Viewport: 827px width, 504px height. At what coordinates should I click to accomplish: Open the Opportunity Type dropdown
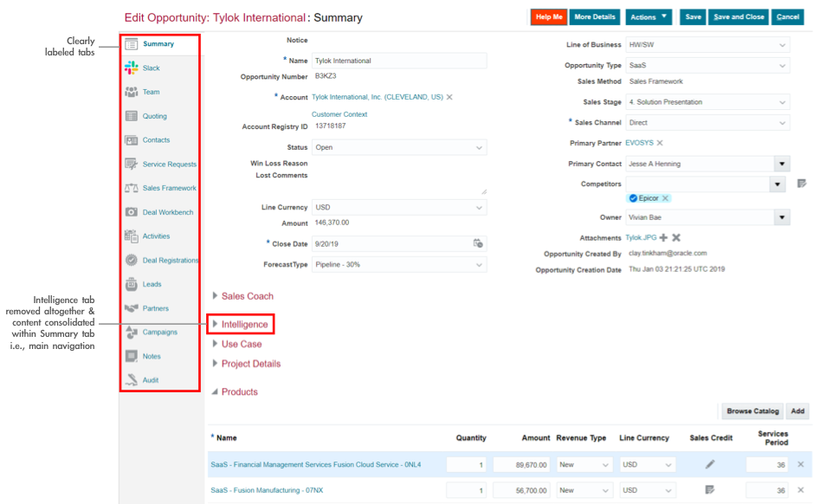pyautogui.click(x=782, y=65)
